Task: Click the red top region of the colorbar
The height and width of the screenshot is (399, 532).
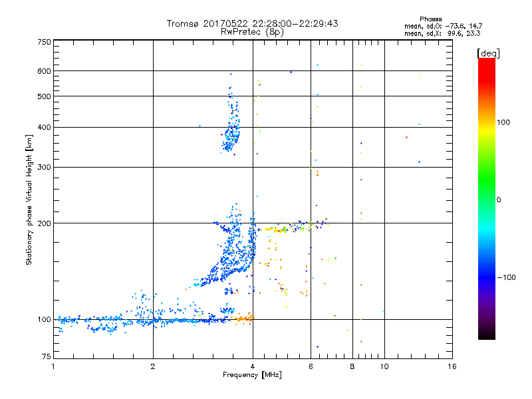Action: (x=487, y=70)
